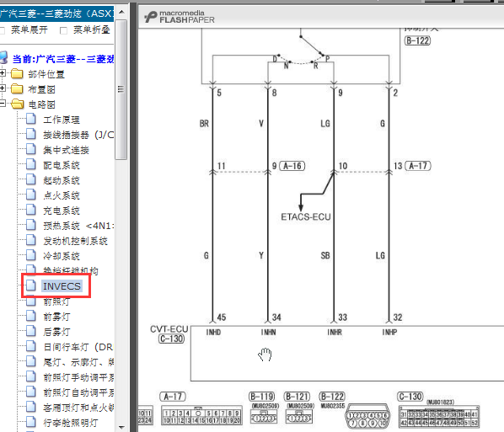This screenshot has width=504, height=432.
Task: Click document icon beside 起动系统
Action: tap(31, 179)
